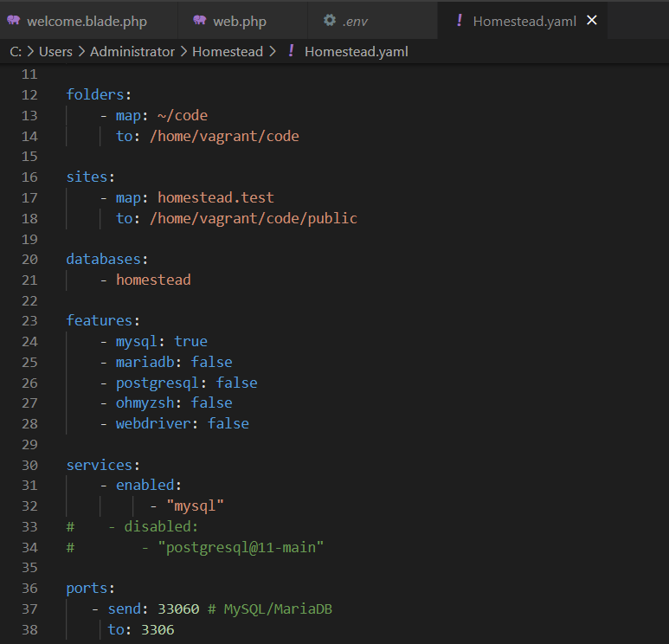
Task: Click '/home/vagrant/code' on line 14
Action: (224, 137)
